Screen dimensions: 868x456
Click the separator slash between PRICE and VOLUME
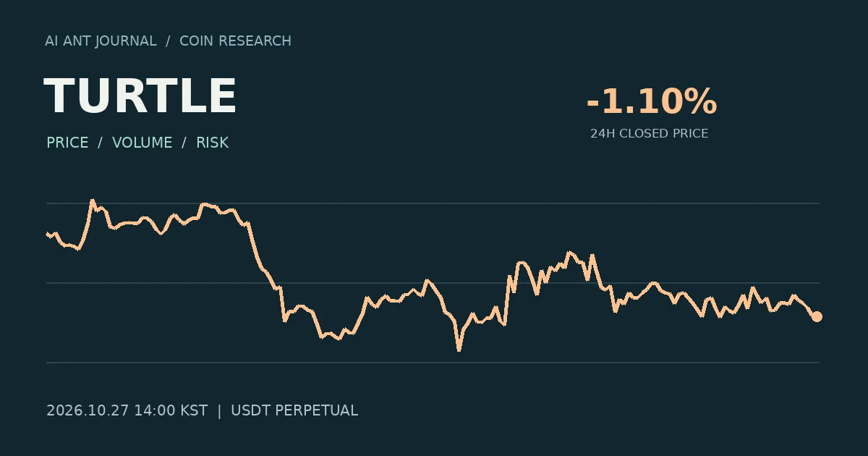pyautogui.click(x=100, y=143)
